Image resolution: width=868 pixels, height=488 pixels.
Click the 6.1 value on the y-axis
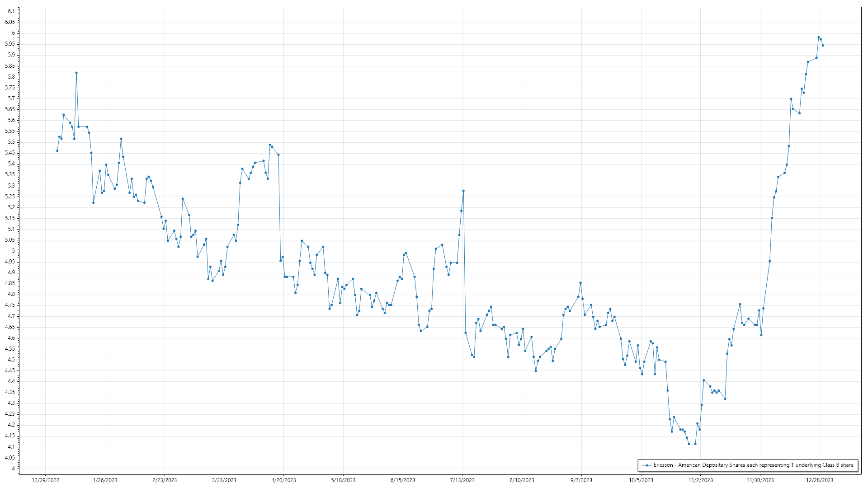click(x=11, y=11)
